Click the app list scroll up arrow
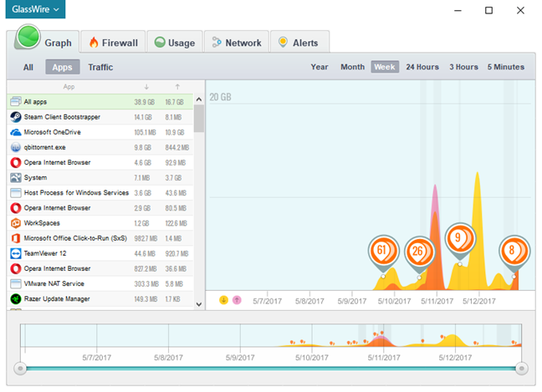 pos(199,99)
